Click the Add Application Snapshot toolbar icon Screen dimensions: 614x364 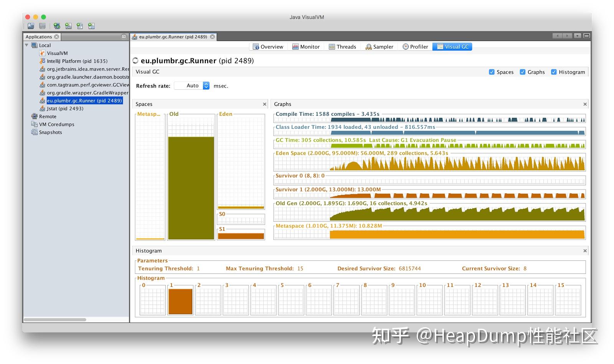91,26
